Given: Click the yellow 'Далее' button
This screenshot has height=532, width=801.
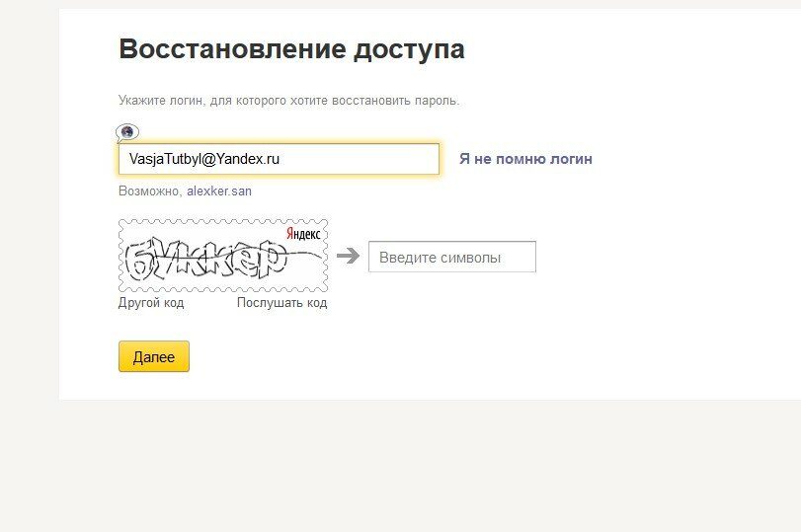Looking at the screenshot, I should click(154, 356).
